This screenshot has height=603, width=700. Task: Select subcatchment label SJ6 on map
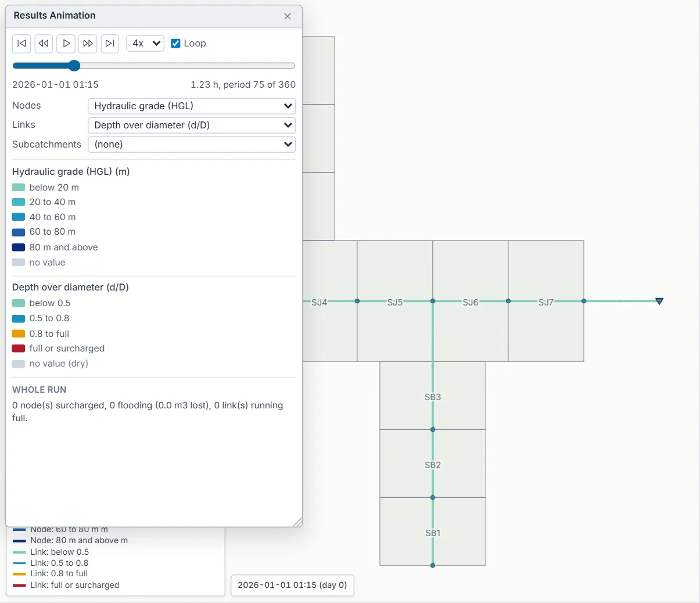471,302
